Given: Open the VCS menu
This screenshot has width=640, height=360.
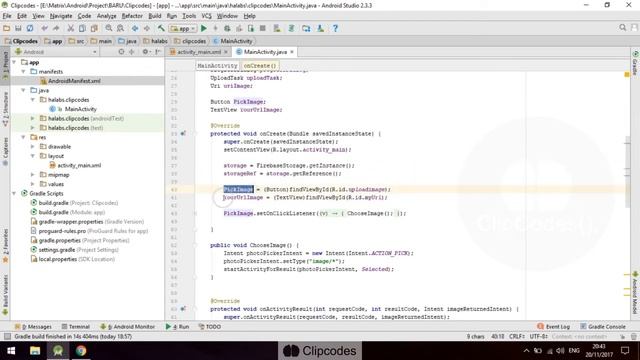Looking at the screenshot, I should click(207, 16).
